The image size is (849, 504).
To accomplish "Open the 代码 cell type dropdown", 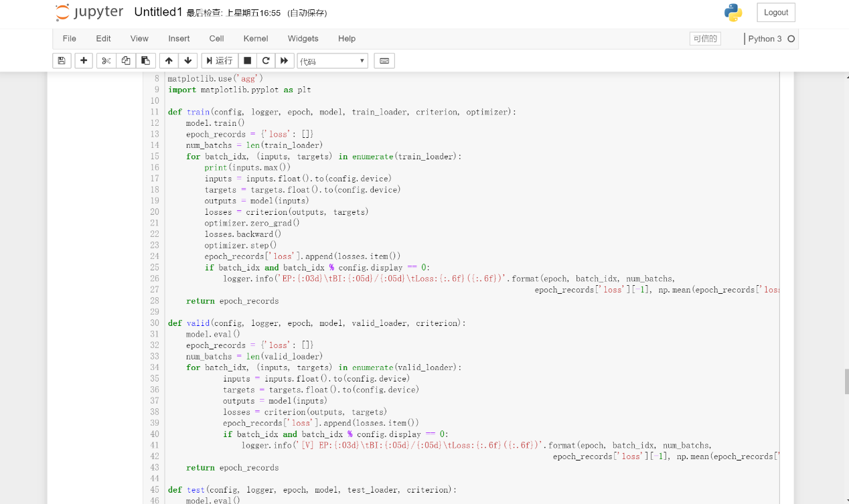I will [333, 61].
